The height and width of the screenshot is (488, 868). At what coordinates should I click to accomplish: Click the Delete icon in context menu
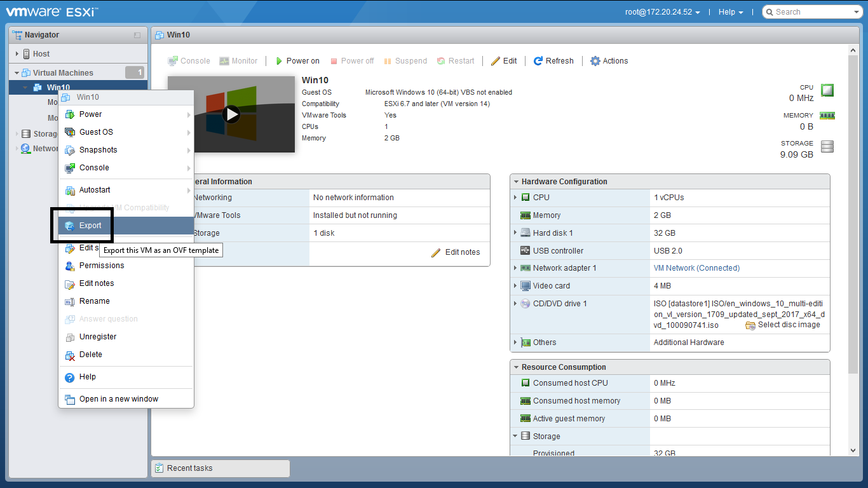pos(70,355)
